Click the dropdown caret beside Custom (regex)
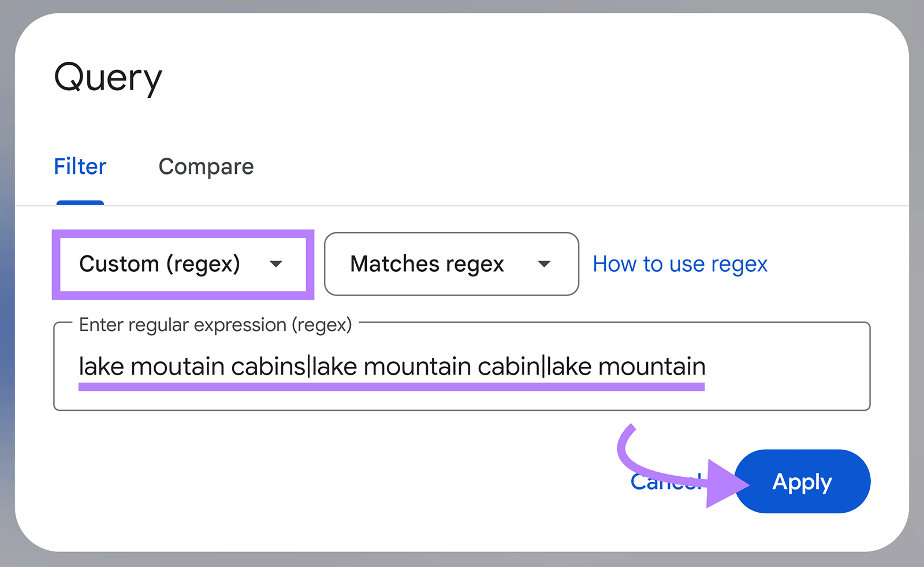The image size is (924, 567). tap(276, 264)
